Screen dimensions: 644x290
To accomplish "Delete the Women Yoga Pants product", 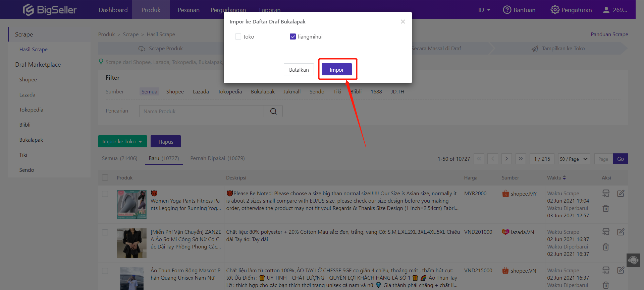I will pyautogui.click(x=606, y=208).
